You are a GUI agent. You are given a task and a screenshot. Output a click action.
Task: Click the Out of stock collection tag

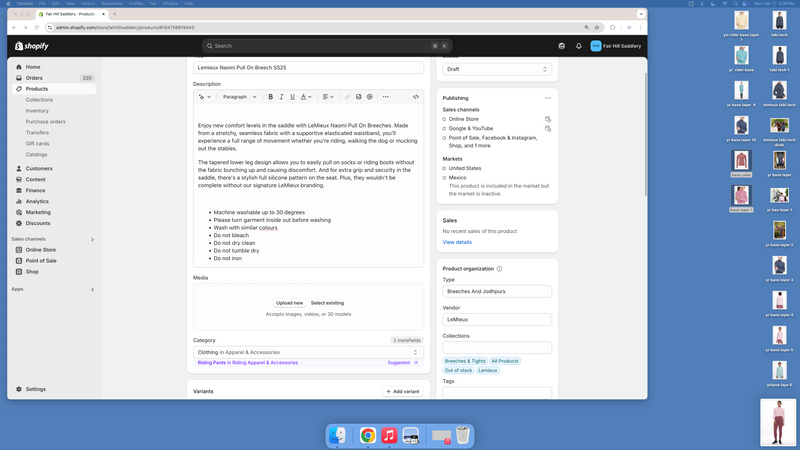pos(458,370)
